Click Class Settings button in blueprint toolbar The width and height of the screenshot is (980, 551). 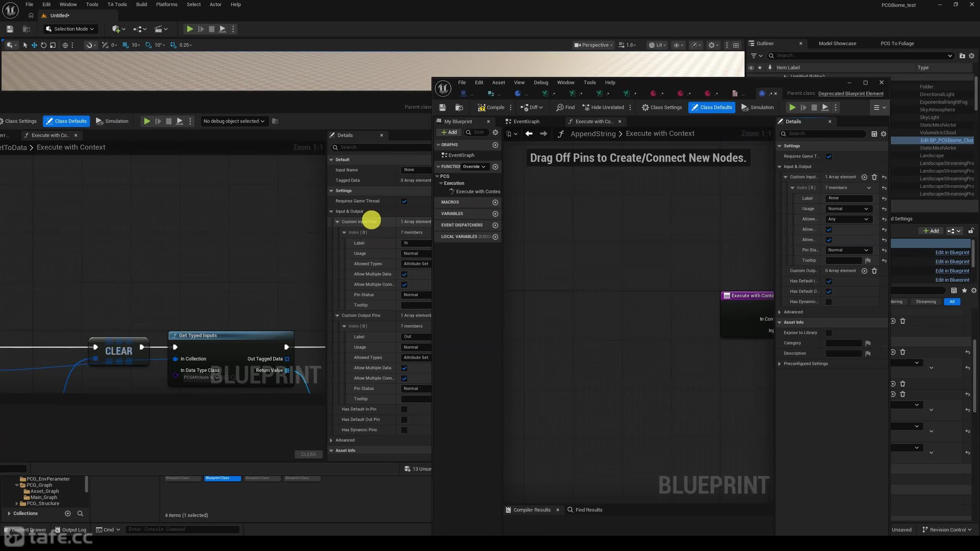click(x=662, y=108)
